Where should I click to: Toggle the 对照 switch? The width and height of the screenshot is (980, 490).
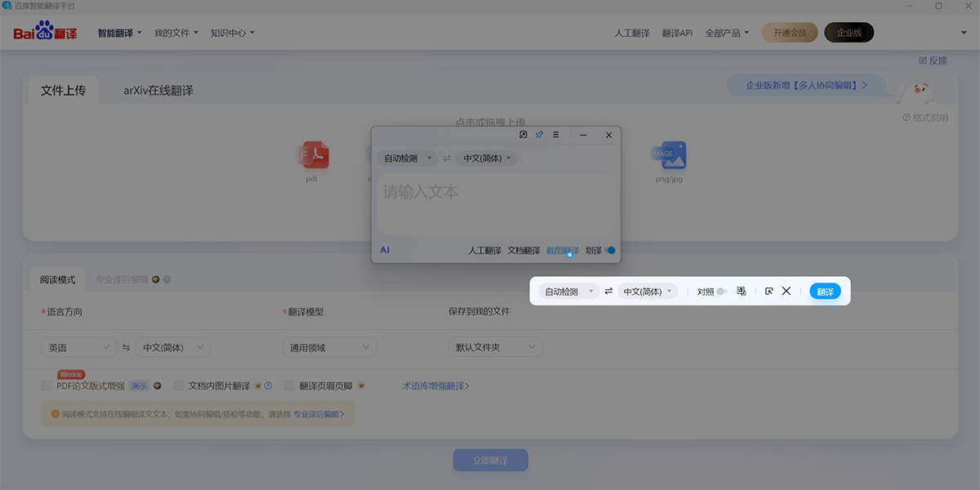pyautogui.click(x=721, y=292)
